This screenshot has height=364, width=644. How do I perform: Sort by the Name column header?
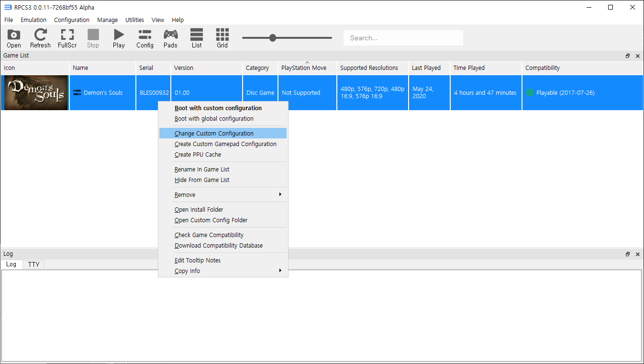click(103, 68)
